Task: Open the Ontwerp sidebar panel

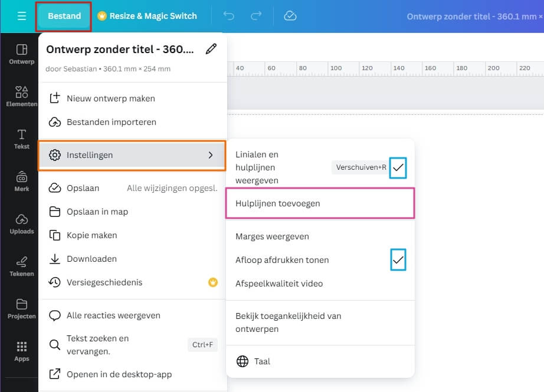Action: (x=21, y=54)
